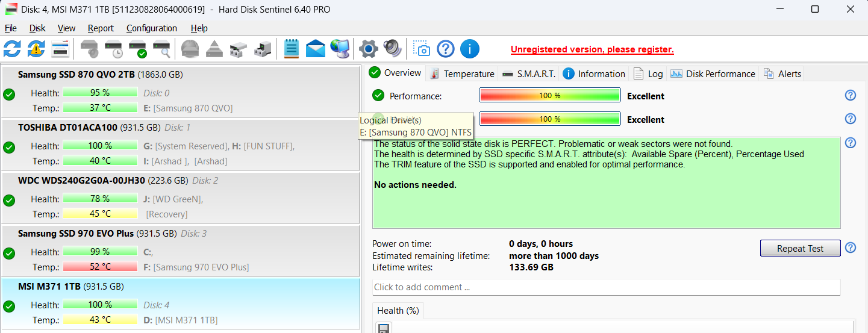Click the grey round disk surface icon
The image size is (868, 333).
pos(190,49)
